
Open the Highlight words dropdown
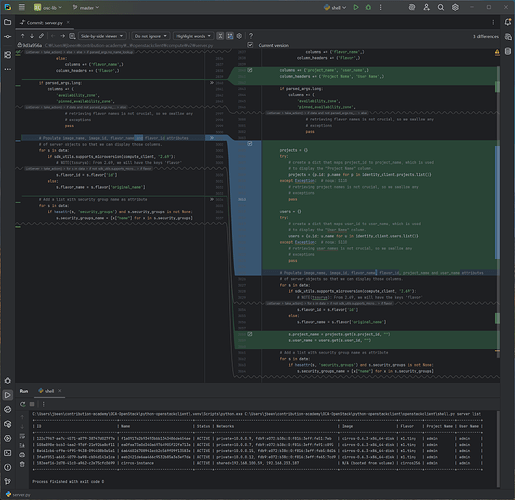(x=193, y=36)
